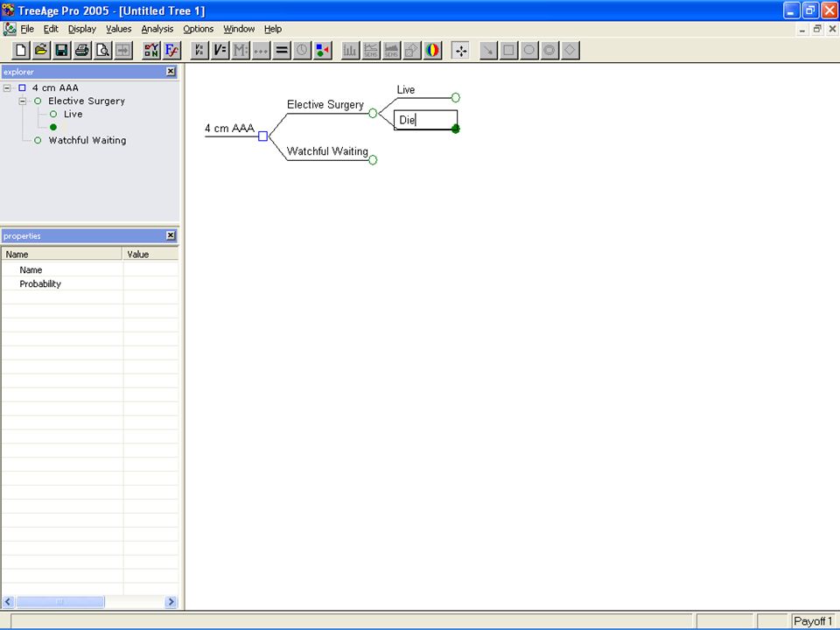
Task: Open the Analysis menu
Action: point(157,29)
